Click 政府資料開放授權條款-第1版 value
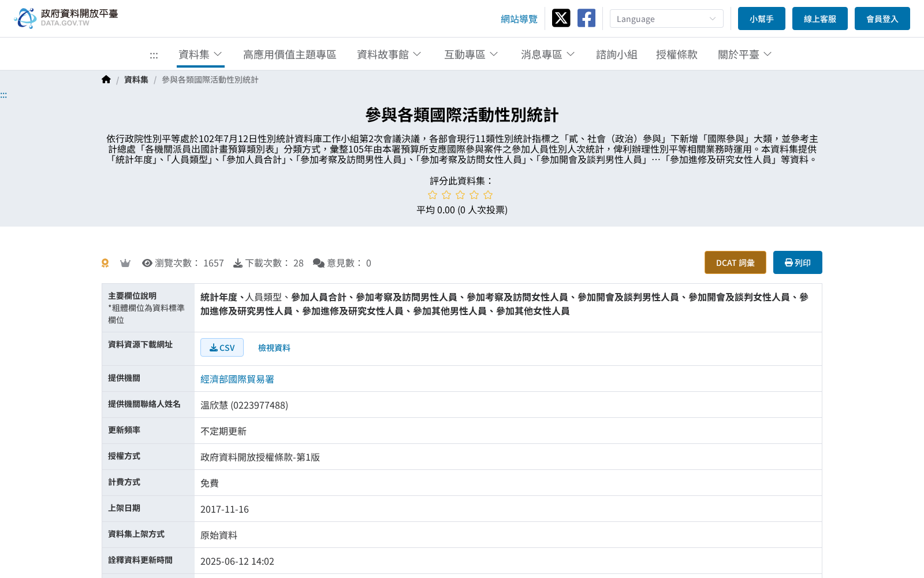 (x=260, y=457)
